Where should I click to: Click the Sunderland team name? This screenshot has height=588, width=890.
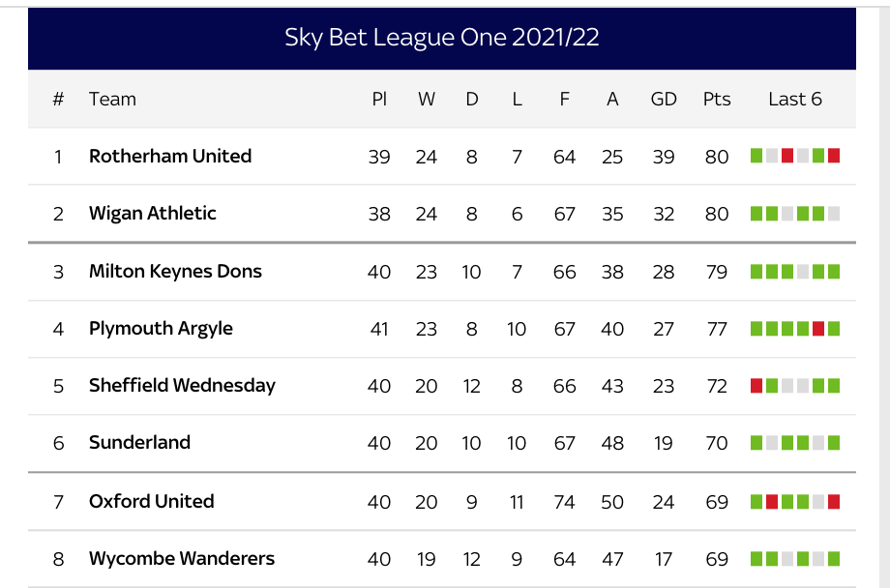click(x=139, y=442)
